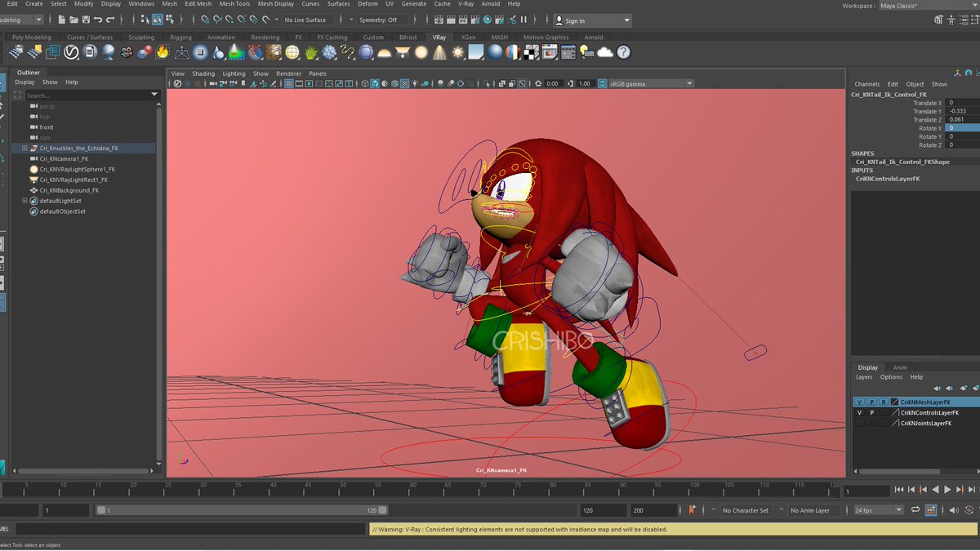Click the V-Ray dome light shelf icon
Image resolution: width=980 pixels, height=551 pixels.
click(x=384, y=52)
